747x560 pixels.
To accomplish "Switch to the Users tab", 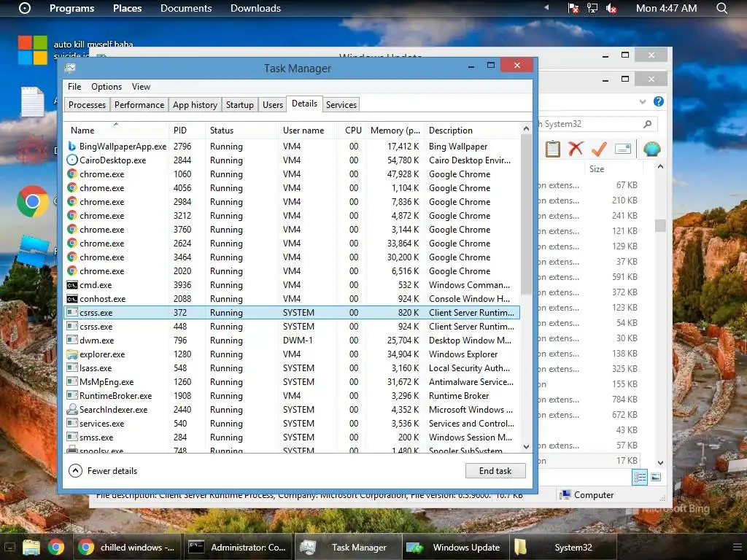I will (x=273, y=105).
